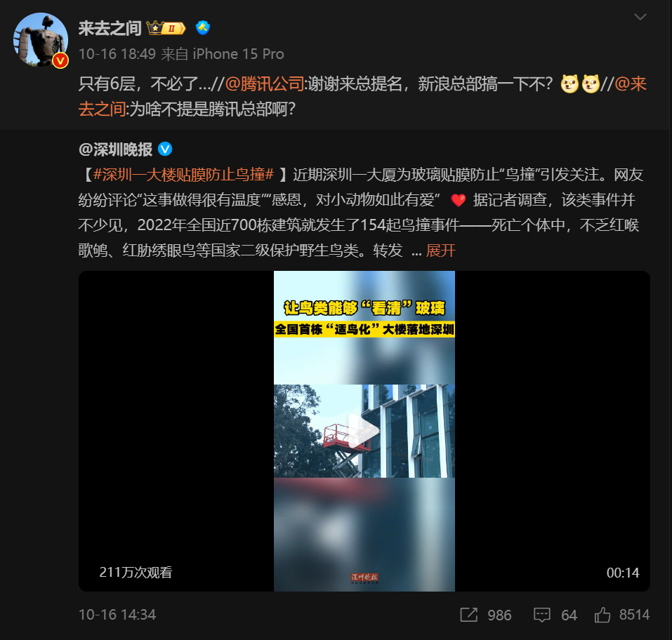The width and height of the screenshot is (672, 640).
Task: Expand the full post with 展开
Action: point(440,251)
